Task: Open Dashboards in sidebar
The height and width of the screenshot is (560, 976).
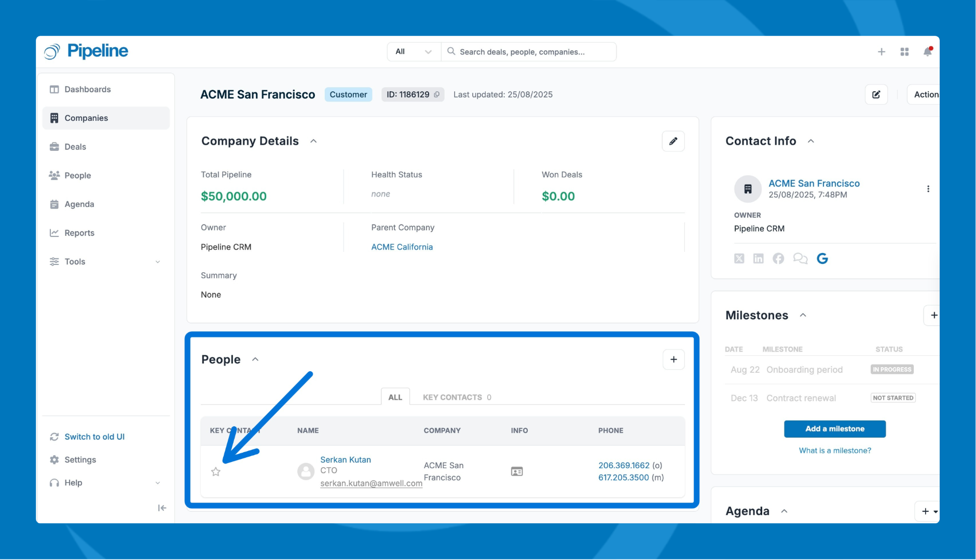Action: pos(106,89)
